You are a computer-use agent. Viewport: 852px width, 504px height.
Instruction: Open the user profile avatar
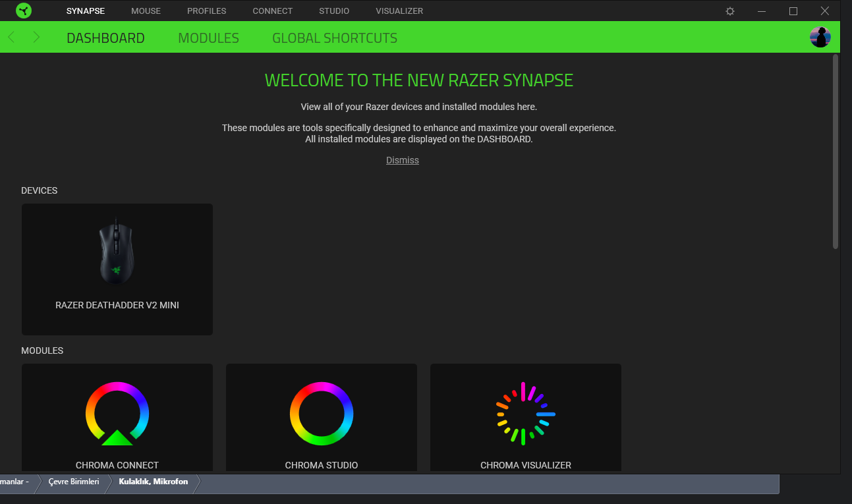tap(820, 37)
